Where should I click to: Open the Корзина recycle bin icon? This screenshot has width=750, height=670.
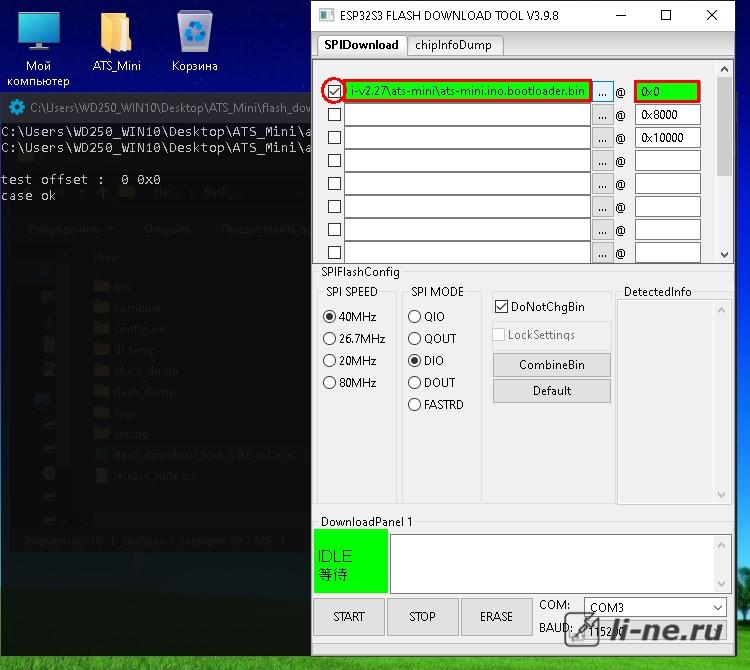[195, 42]
